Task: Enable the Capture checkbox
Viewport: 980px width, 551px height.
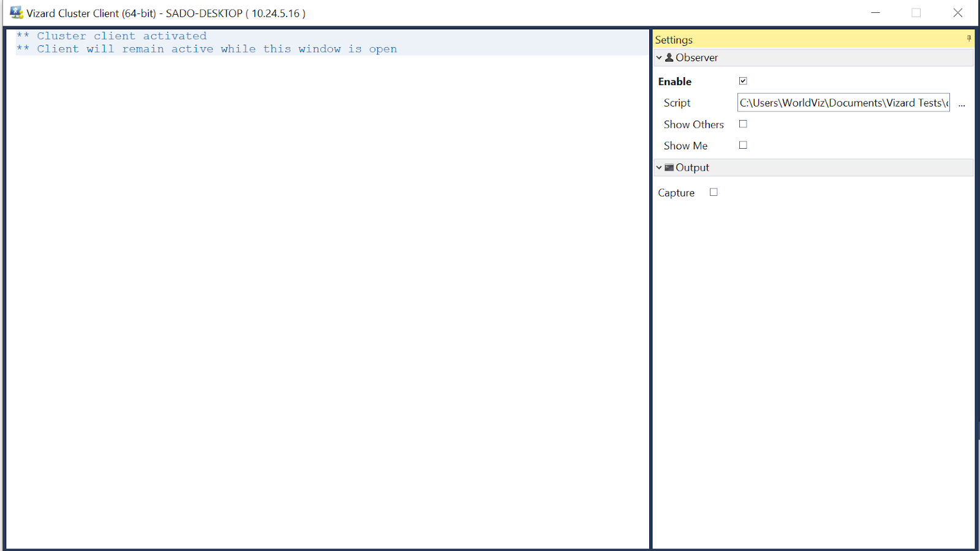Action: click(714, 192)
